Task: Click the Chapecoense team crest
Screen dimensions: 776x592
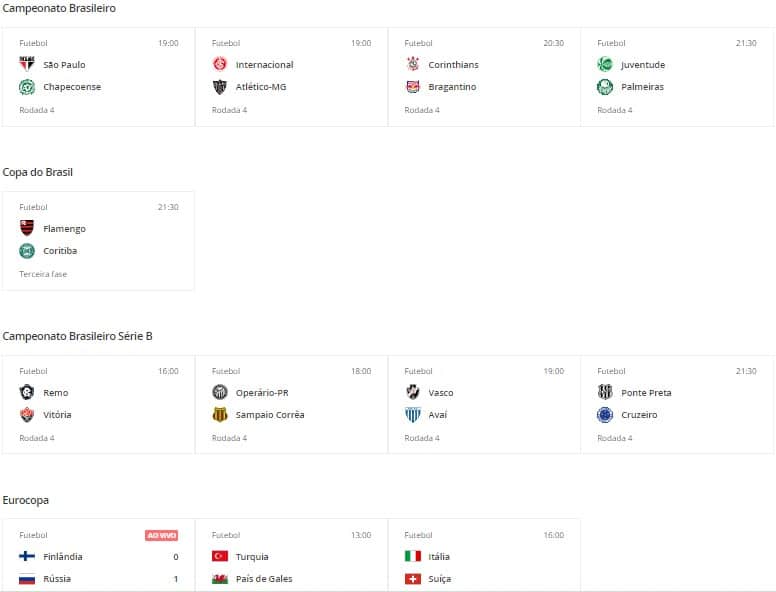Action: pos(27,87)
